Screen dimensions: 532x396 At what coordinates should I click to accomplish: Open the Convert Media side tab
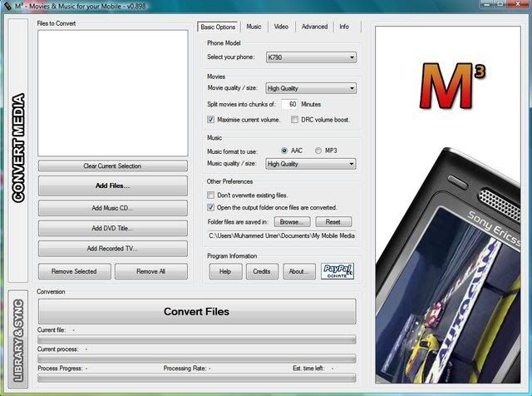pos(18,150)
